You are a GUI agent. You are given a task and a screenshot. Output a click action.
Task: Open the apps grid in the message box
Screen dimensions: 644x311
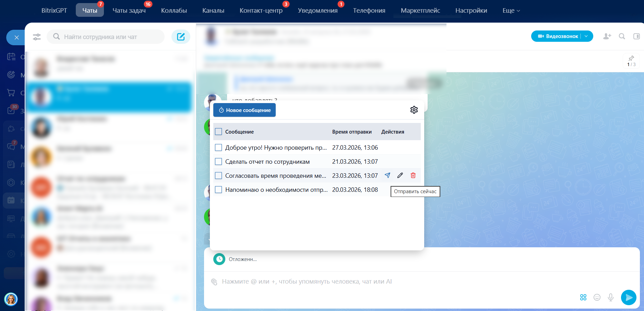(583, 297)
